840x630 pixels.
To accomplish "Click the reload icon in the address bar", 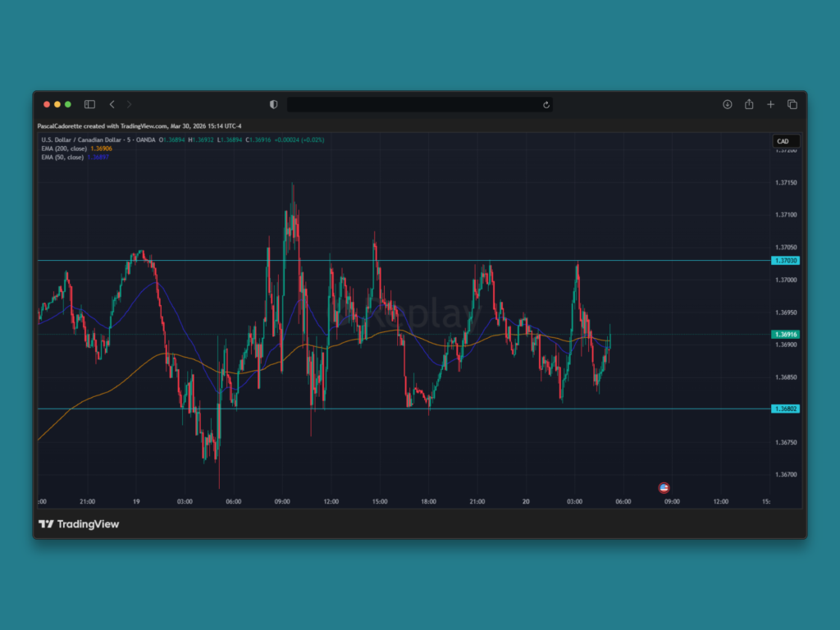I will tap(546, 104).
